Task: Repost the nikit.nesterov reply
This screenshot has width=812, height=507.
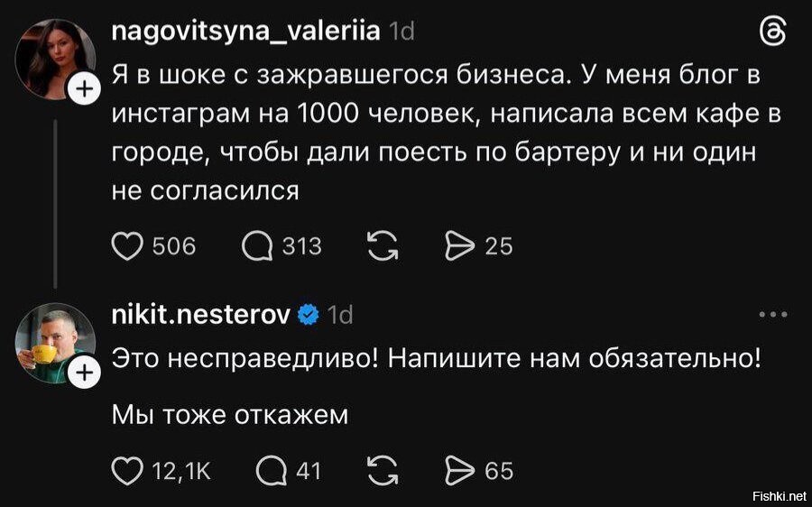Action: [x=383, y=470]
